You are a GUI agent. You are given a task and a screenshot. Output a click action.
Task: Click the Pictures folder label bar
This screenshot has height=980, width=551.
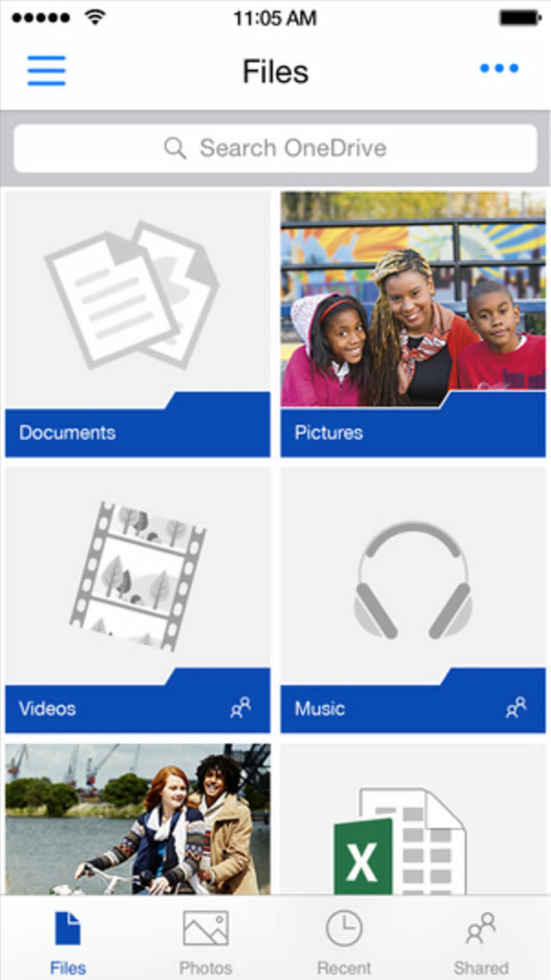click(413, 432)
